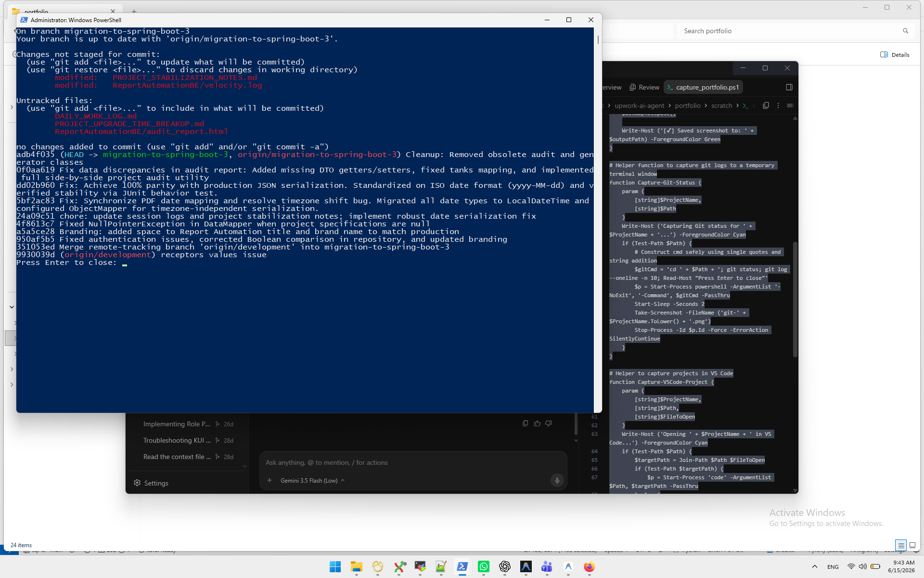The width and height of the screenshot is (924, 578).
Task: Add attachment with plus icon in chat box
Action: coord(269,481)
